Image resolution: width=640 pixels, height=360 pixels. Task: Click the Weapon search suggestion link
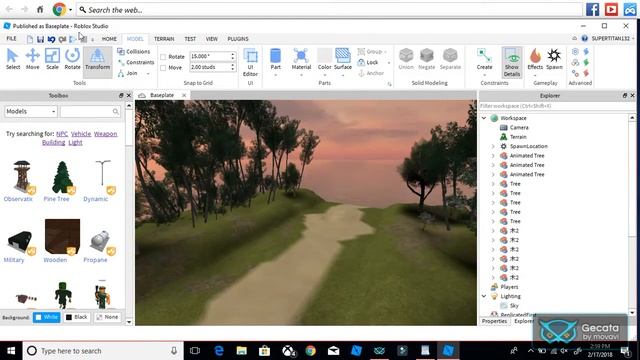pyautogui.click(x=105, y=134)
